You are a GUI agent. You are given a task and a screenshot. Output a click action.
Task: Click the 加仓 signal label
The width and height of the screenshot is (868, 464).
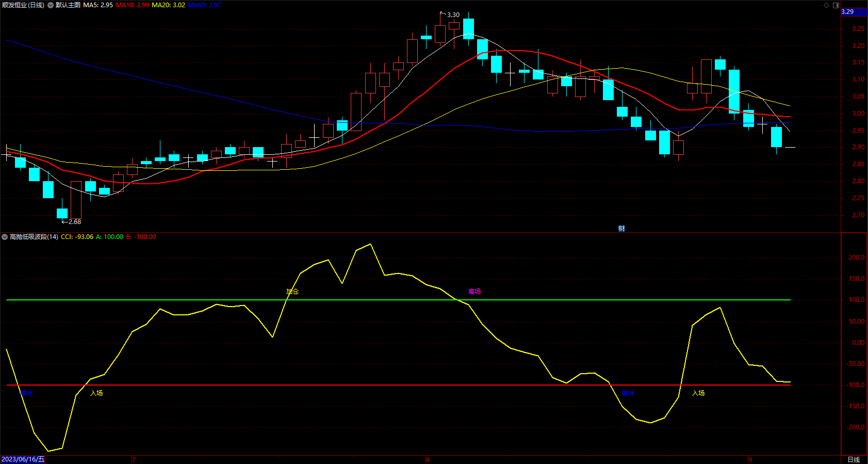[292, 292]
